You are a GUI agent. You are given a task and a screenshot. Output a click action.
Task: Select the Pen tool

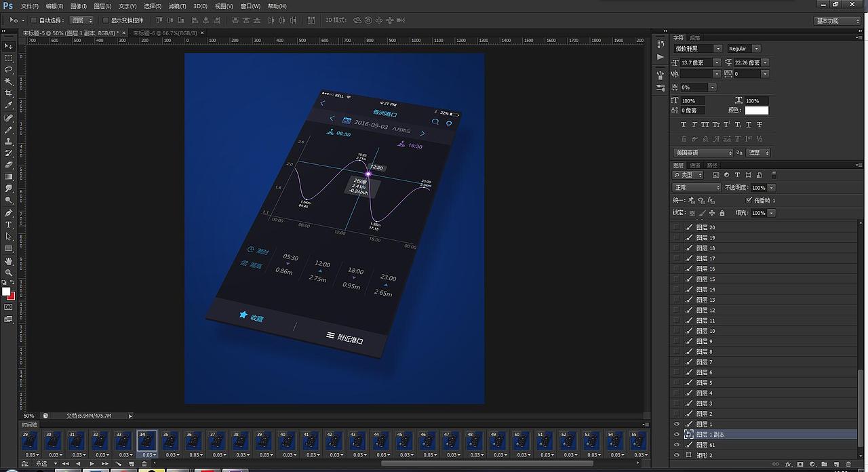pos(9,212)
